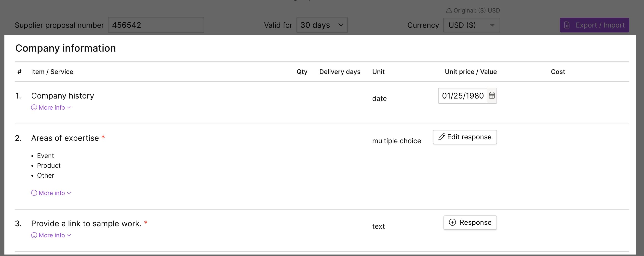The image size is (644, 256).
Task: Open the Valid for 30 days dropdown
Action: pos(322,25)
